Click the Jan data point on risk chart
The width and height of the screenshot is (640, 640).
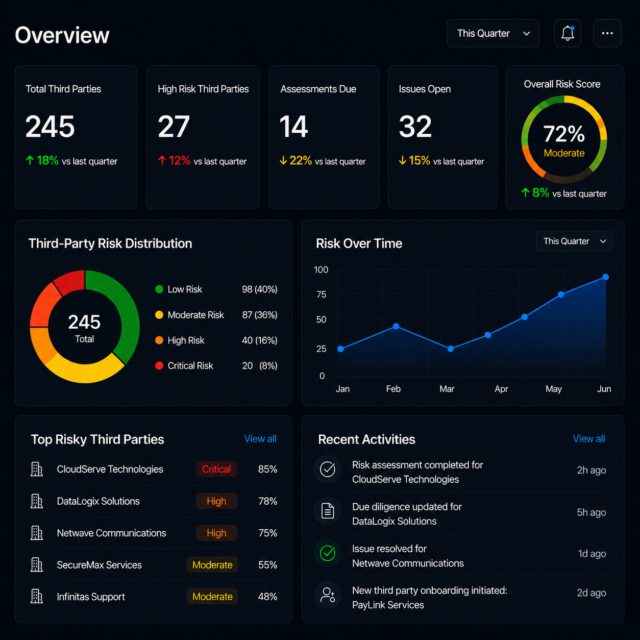point(341,349)
